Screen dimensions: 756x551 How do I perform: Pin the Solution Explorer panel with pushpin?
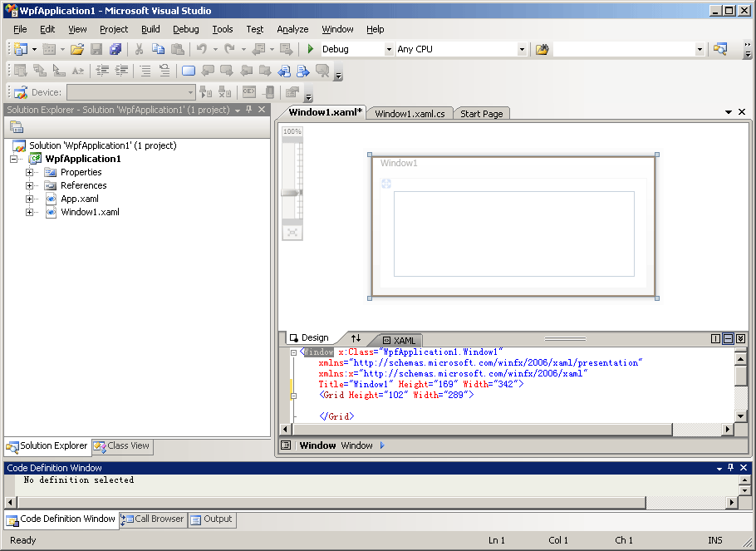point(248,110)
